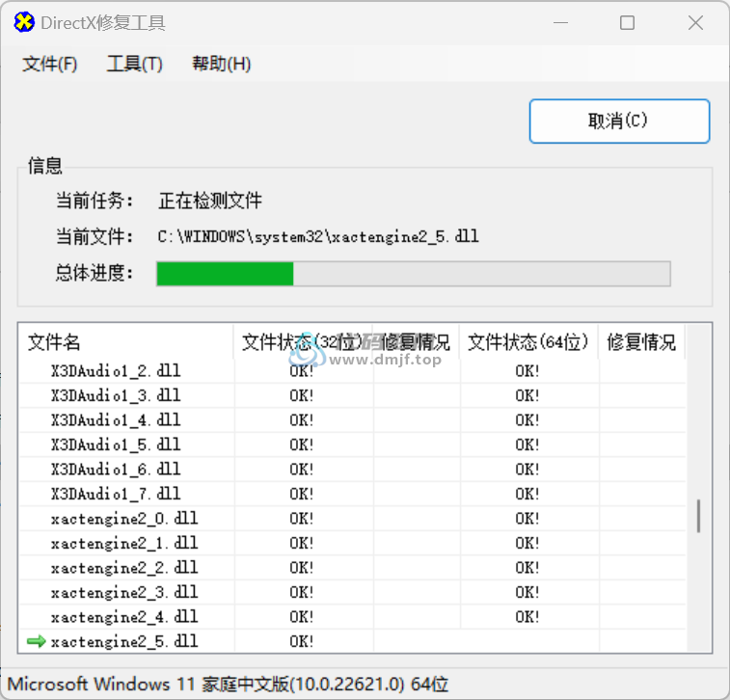Select the X3DAudio1_4.dll row
Image resolution: width=730 pixels, height=700 pixels.
click(x=352, y=420)
